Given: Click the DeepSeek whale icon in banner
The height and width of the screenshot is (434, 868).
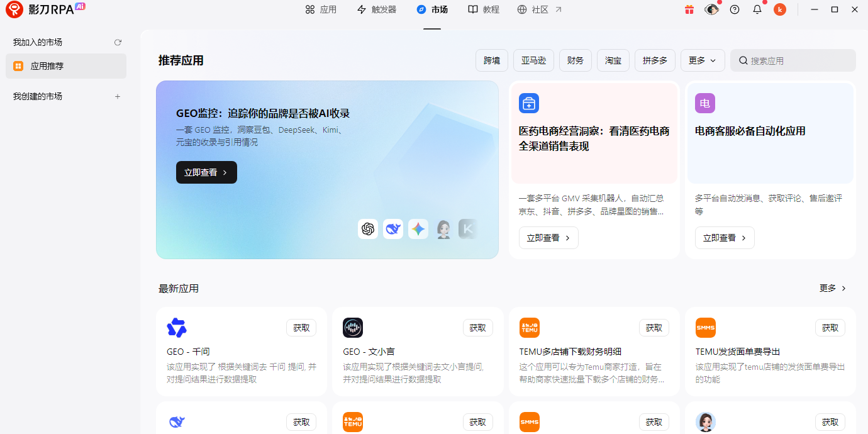Looking at the screenshot, I should (393, 229).
